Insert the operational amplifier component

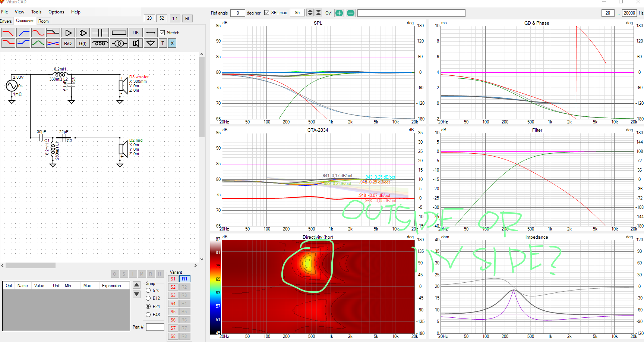coord(83,33)
